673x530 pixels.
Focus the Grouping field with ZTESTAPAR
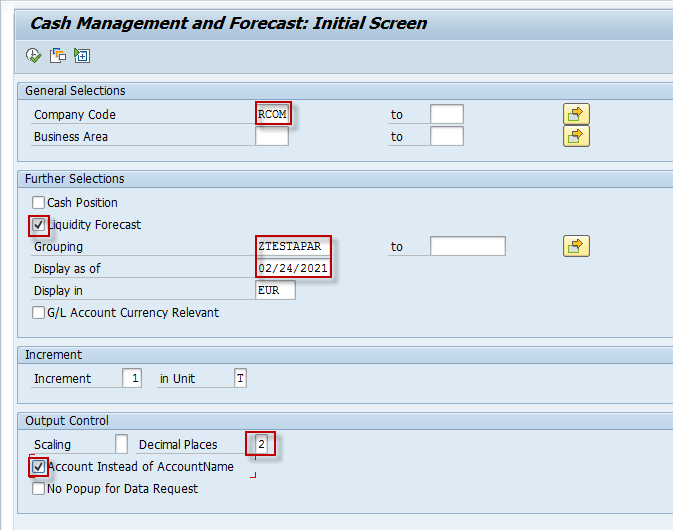pos(293,246)
